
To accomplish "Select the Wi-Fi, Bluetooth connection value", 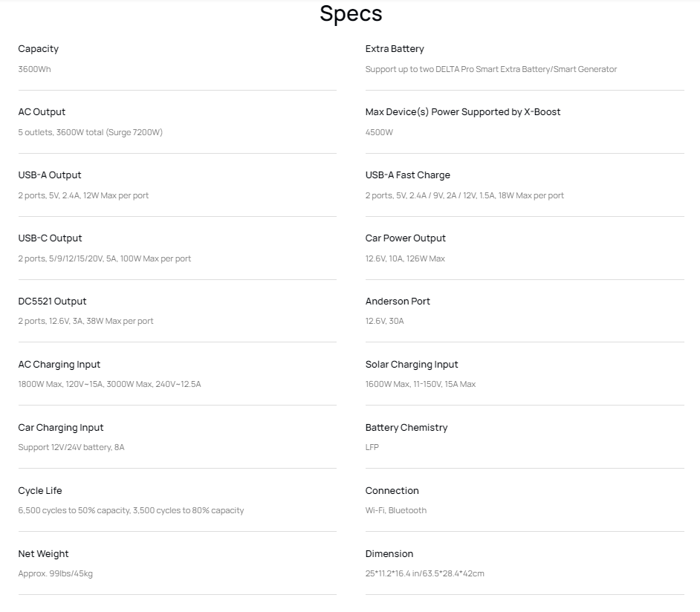I will [x=396, y=510].
